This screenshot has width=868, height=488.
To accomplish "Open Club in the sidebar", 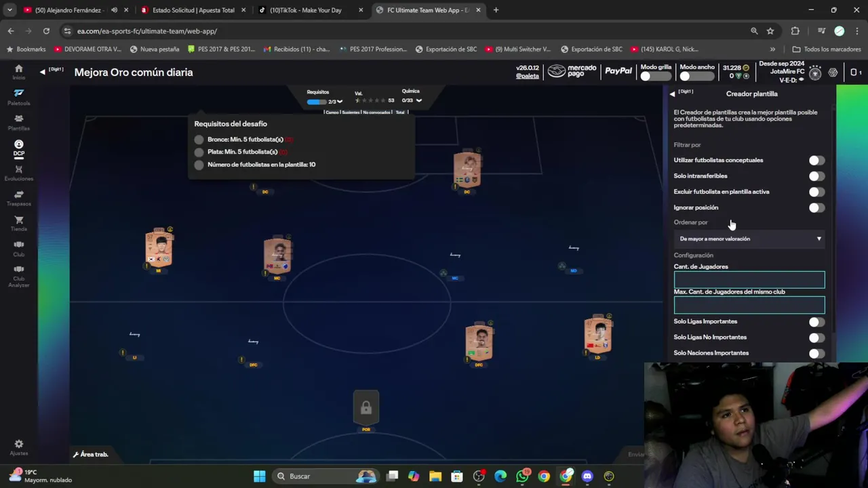I will 18,249.
